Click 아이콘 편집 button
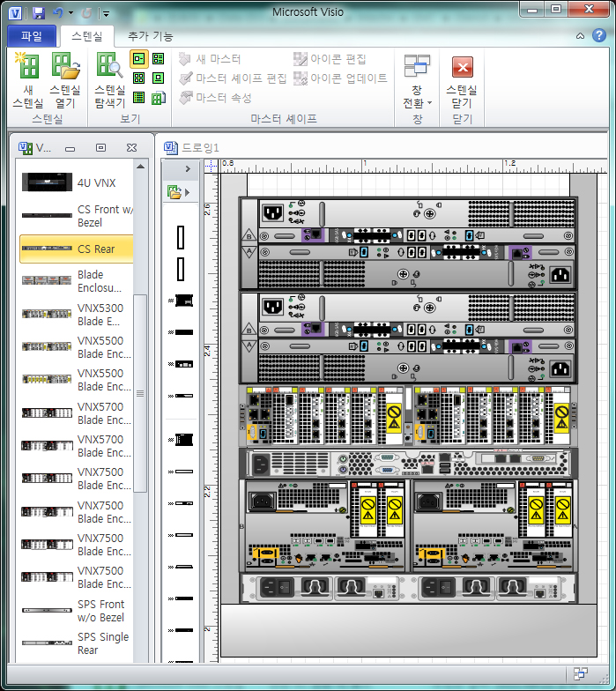The width and height of the screenshot is (616, 691). pos(330,59)
